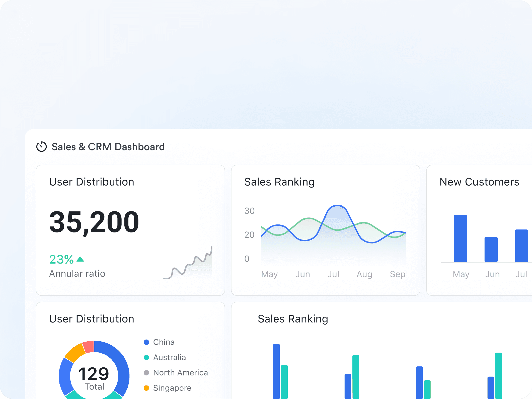This screenshot has height=399, width=532.
Task: Toggle the China legend entry
Action: click(164, 342)
